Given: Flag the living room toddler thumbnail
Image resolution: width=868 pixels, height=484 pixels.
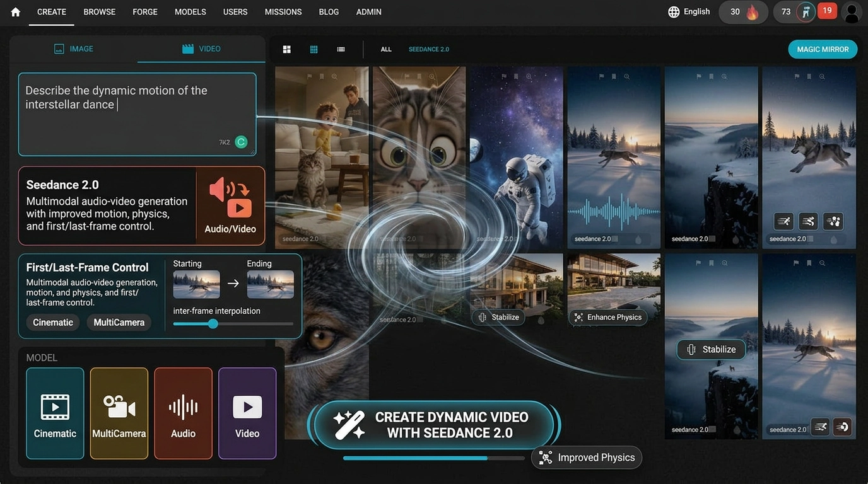Looking at the screenshot, I should [309, 76].
